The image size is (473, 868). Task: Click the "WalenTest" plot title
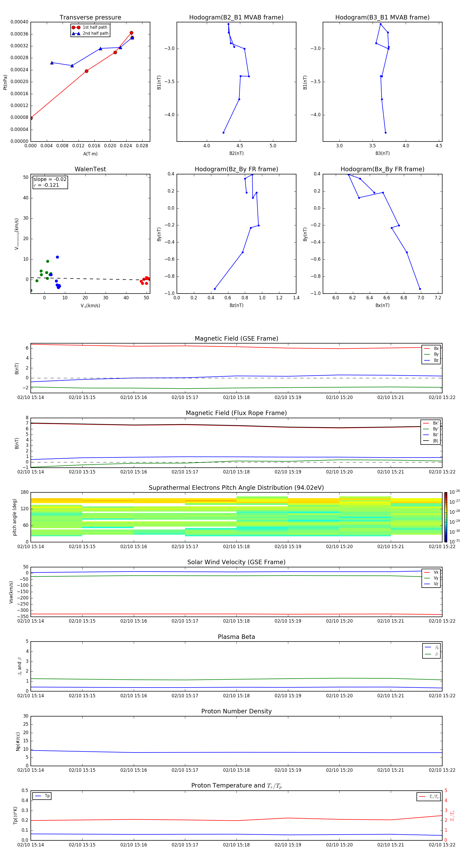point(90,169)
